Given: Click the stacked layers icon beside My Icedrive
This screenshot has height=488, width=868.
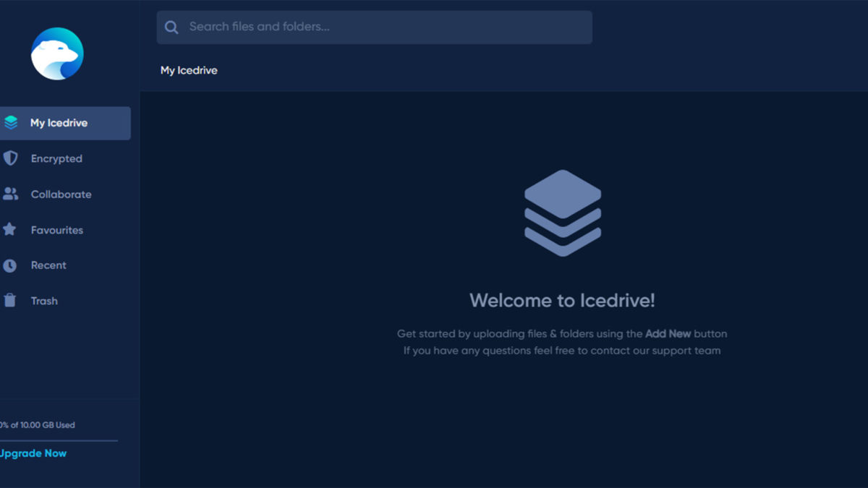Looking at the screenshot, I should [x=10, y=123].
